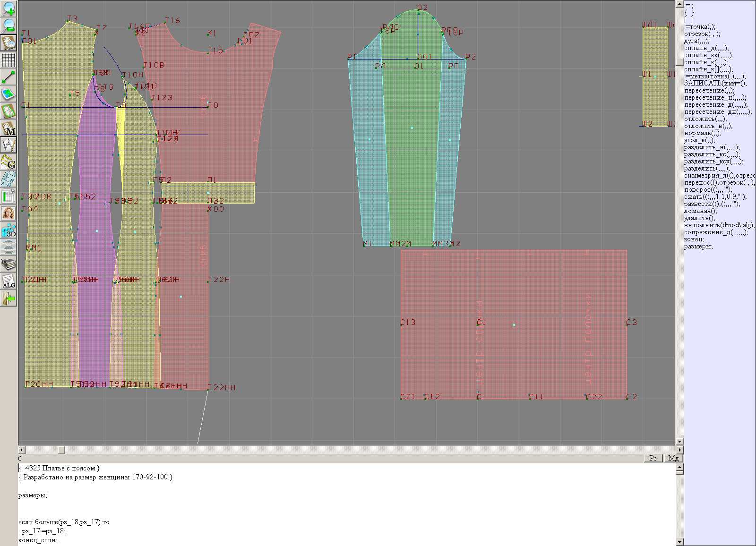Click the G contour lines icon

tap(9, 162)
